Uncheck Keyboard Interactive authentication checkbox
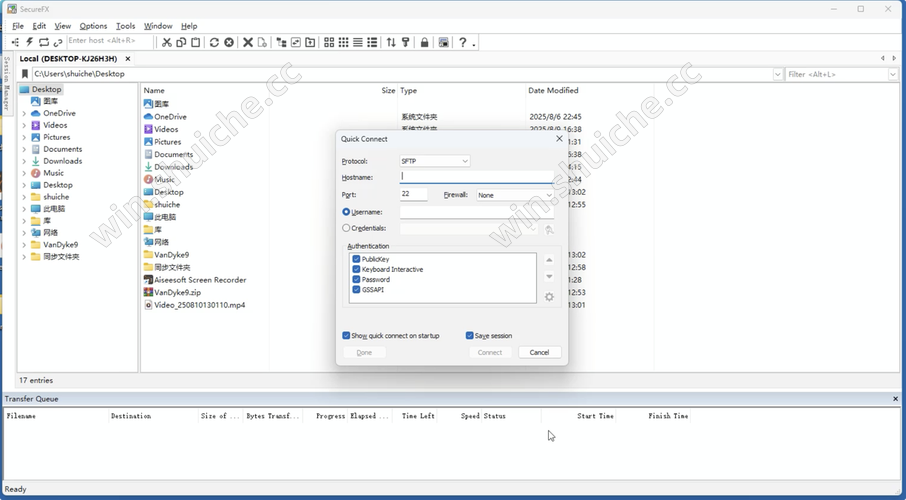 [x=357, y=269]
